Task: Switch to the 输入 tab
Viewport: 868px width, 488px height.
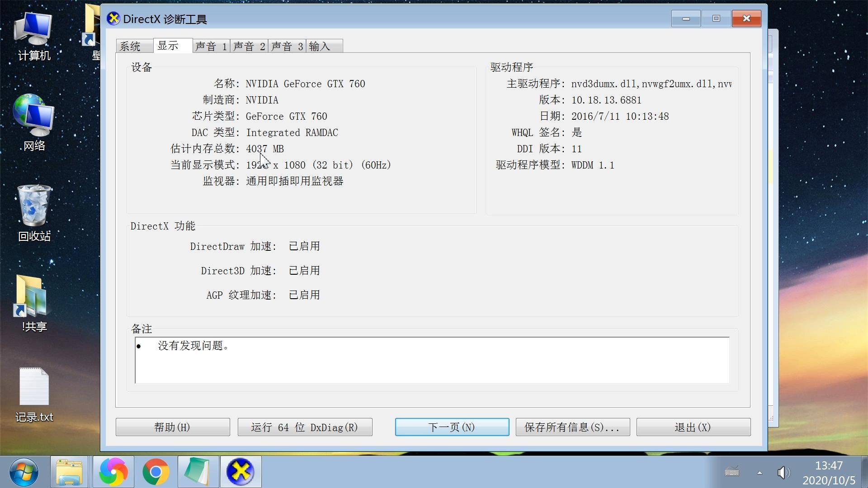Action: [x=324, y=46]
